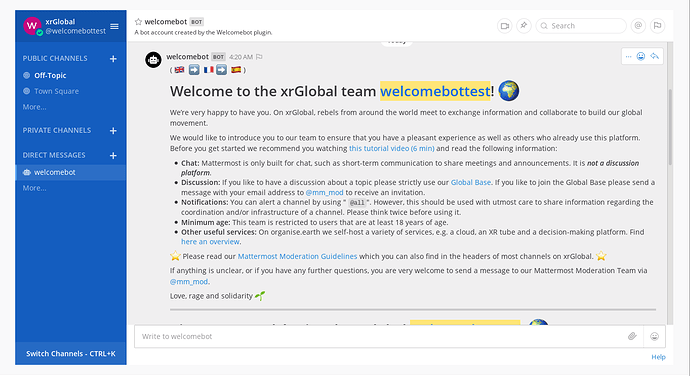Click the @mm_mod mention in Discussion bullet
This screenshot has height=376, width=690.
(x=324, y=192)
